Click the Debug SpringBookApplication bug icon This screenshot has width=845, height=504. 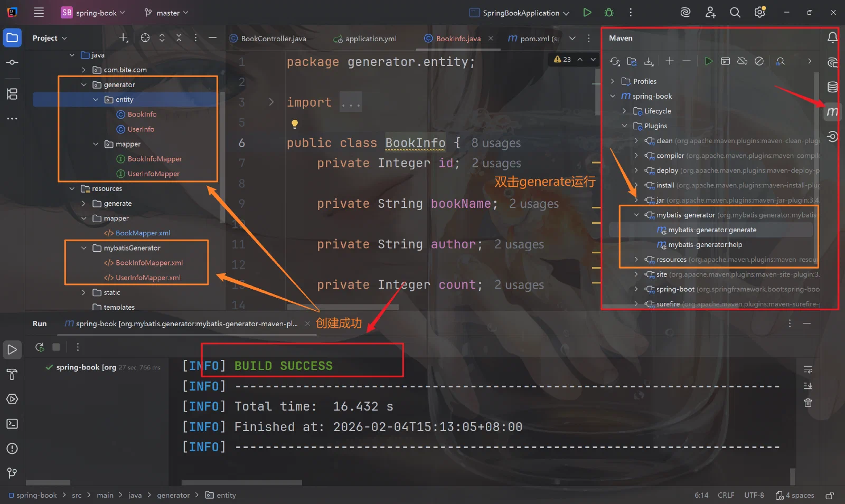click(609, 13)
